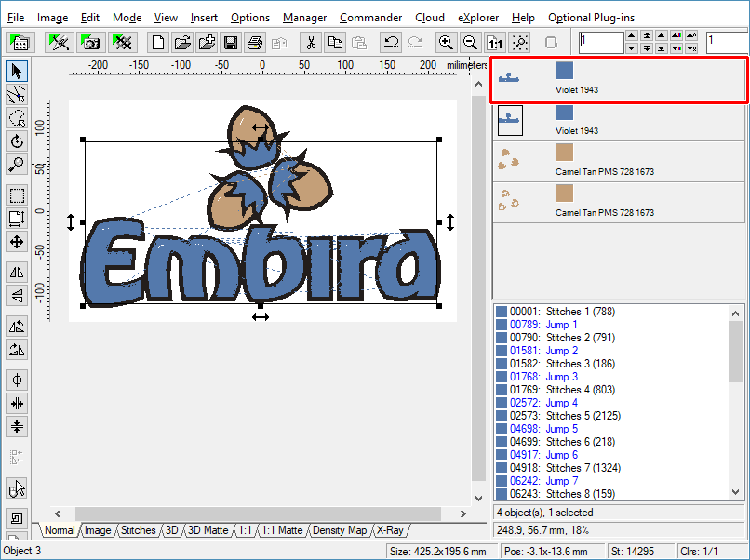750x560 pixels.
Task: Switch to the 3D view tab
Action: coord(172,530)
